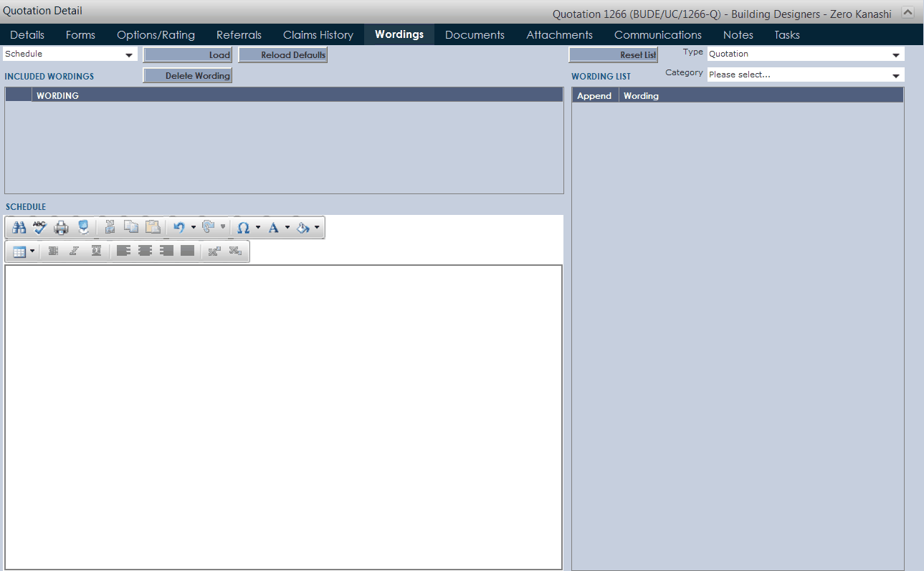Click the Cut icon in the editor toolbar

click(x=110, y=228)
